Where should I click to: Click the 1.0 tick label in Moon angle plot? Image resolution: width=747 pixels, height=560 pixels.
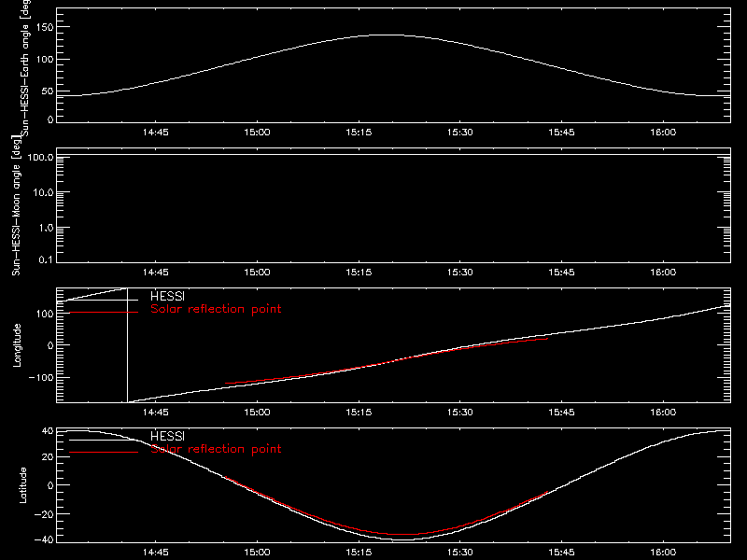pos(46,228)
